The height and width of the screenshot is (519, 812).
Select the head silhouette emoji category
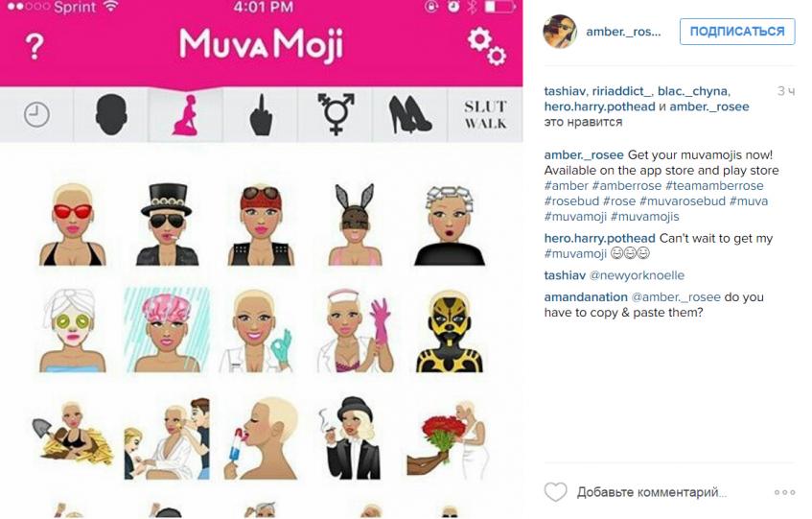point(111,114)
